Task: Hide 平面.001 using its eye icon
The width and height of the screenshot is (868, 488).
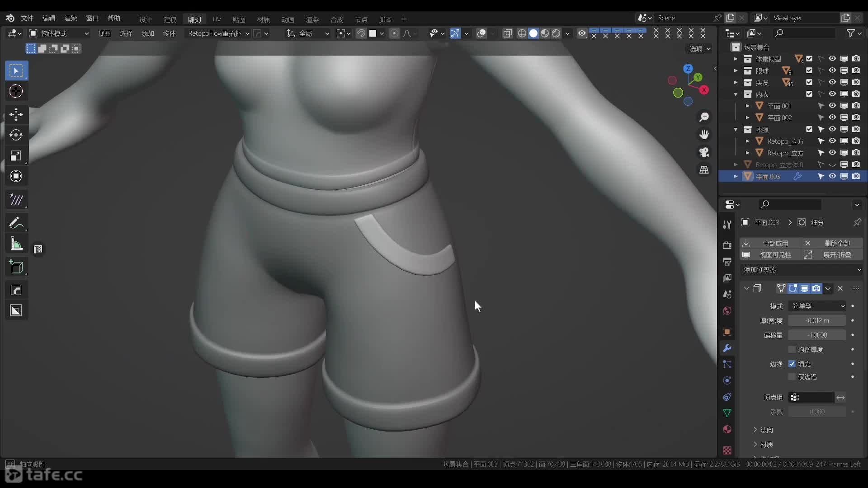Action: tap(832, 106)
